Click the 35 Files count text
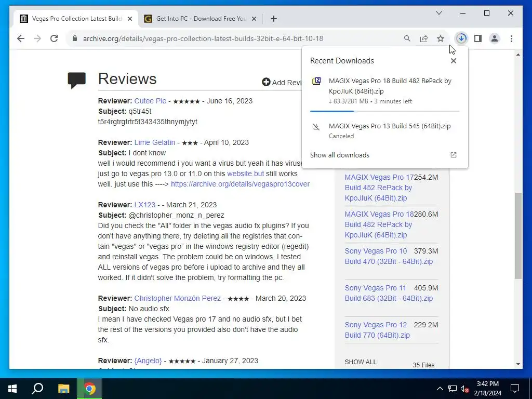 tap(423, 365)
